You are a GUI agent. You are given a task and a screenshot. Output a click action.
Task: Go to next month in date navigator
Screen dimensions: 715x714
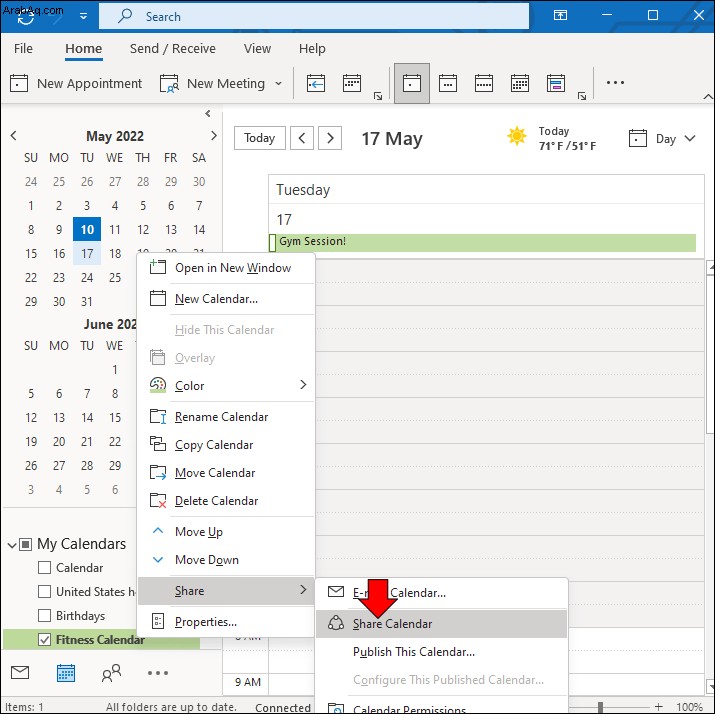click(213, 135)
